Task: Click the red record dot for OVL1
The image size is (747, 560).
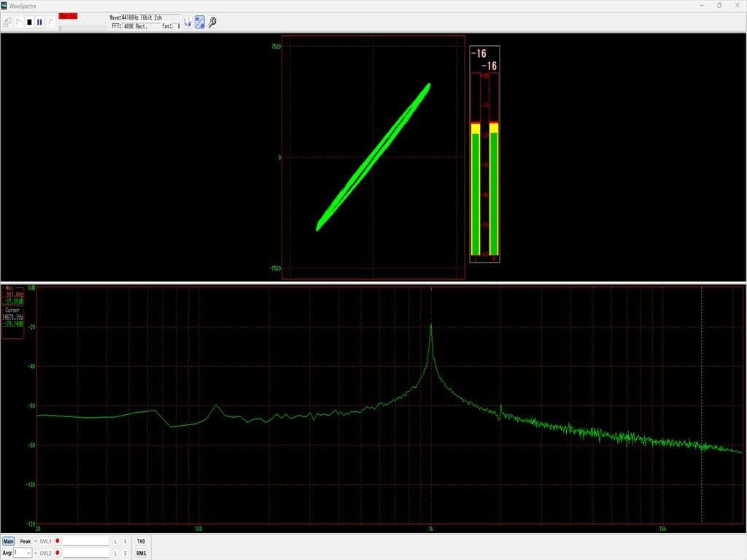Action: click(58, 542)
